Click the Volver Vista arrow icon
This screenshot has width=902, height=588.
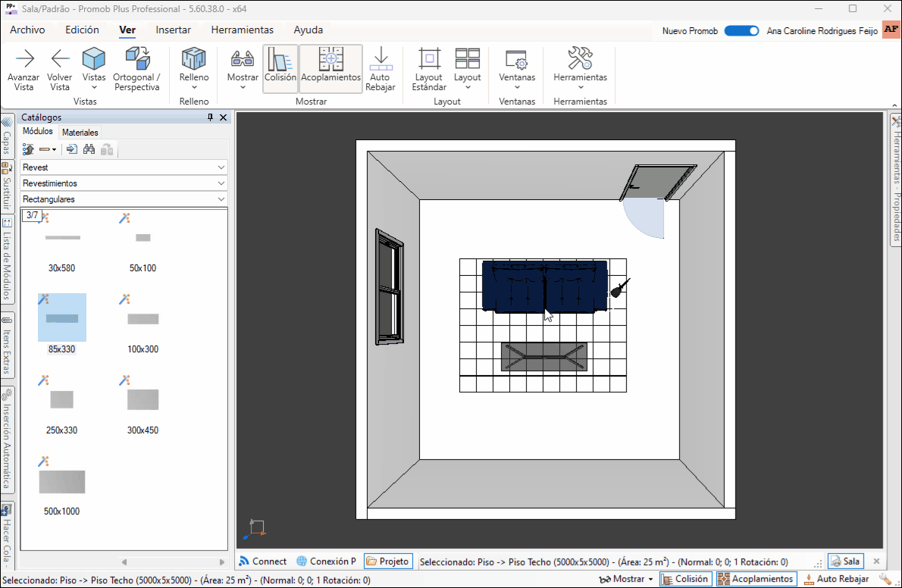[60, 58]
